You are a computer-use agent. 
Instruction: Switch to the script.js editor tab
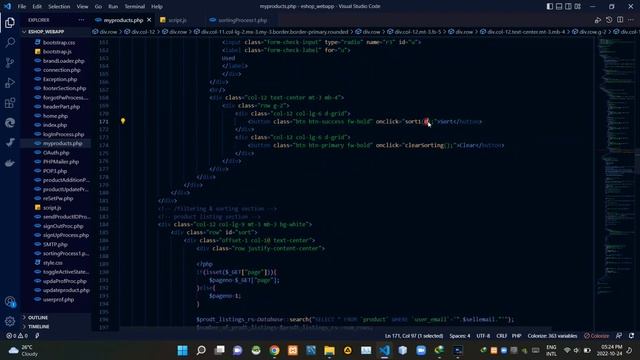pos(177,20)
